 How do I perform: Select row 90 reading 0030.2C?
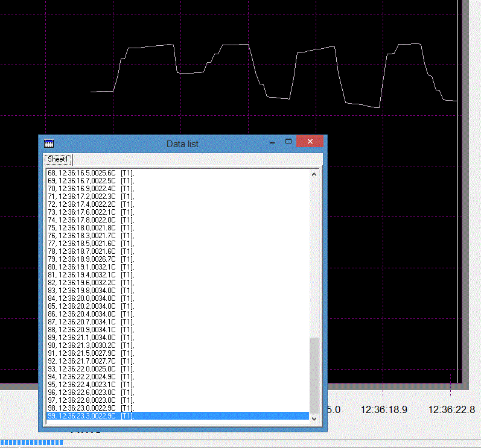177,345
